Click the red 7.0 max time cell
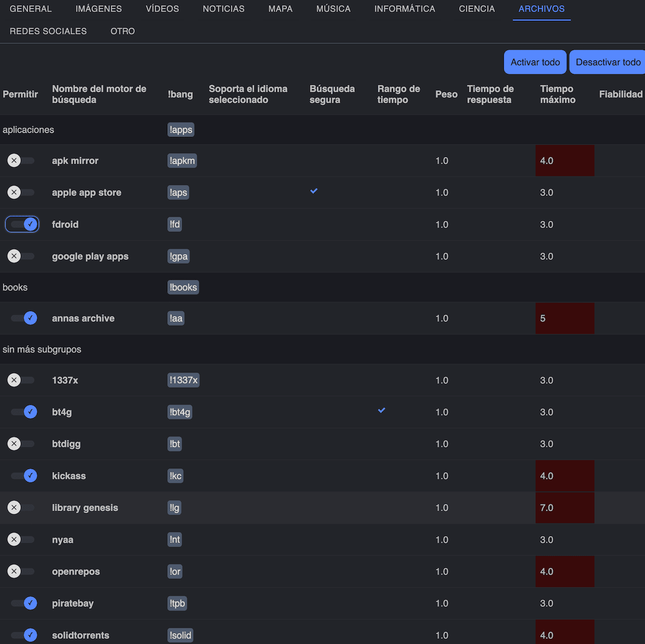The image size is (645, 644). click(564, 508)
